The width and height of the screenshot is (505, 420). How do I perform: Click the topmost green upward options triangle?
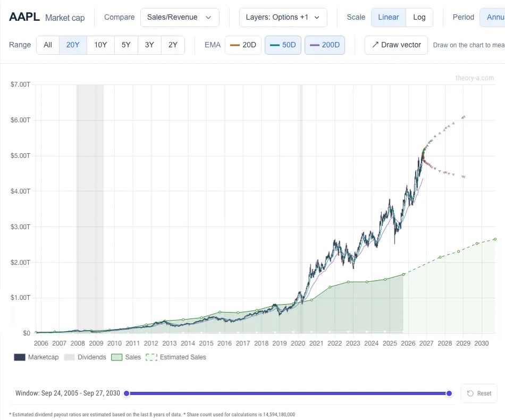[x=464, y=116]
